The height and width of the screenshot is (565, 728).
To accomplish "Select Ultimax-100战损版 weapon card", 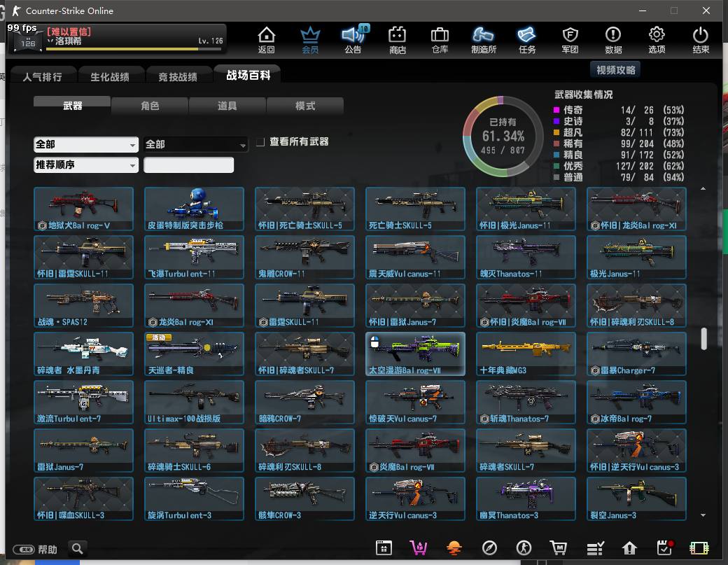I will click(x=194, y=402).
